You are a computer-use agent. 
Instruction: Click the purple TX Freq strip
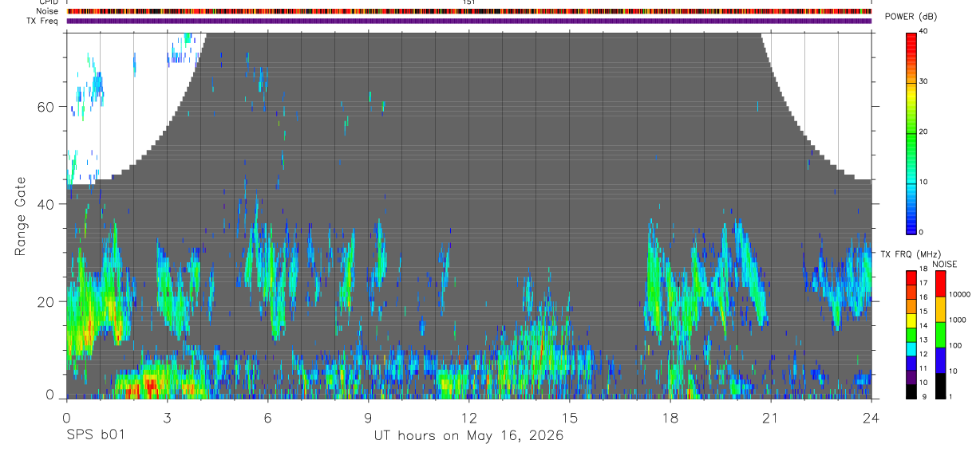pyautogui.click(x=469, y=21)
